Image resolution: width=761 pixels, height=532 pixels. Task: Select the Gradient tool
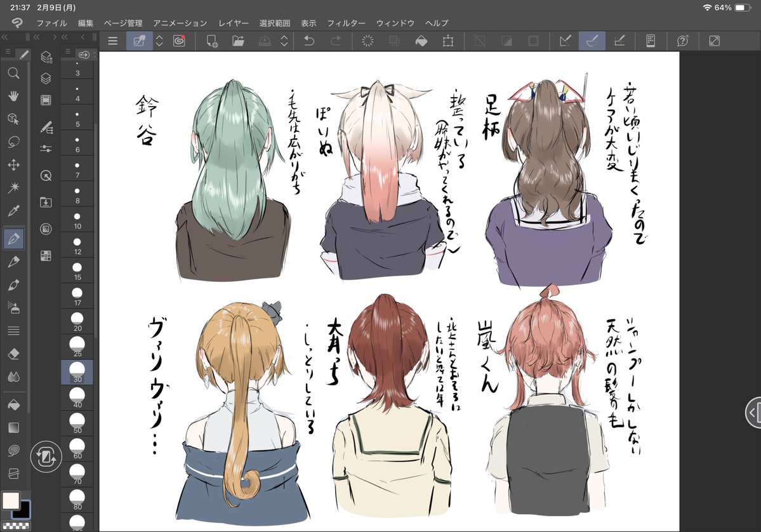pos(13,428)
